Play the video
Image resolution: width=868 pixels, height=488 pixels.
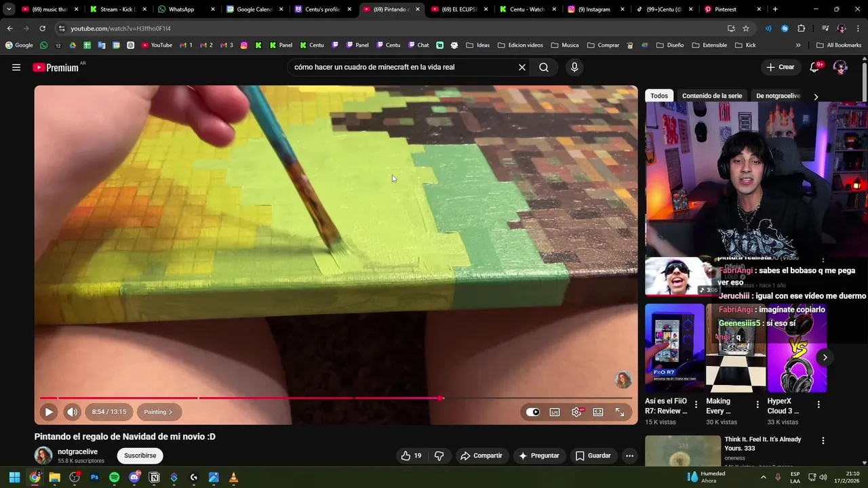click(x=49, y=411)
